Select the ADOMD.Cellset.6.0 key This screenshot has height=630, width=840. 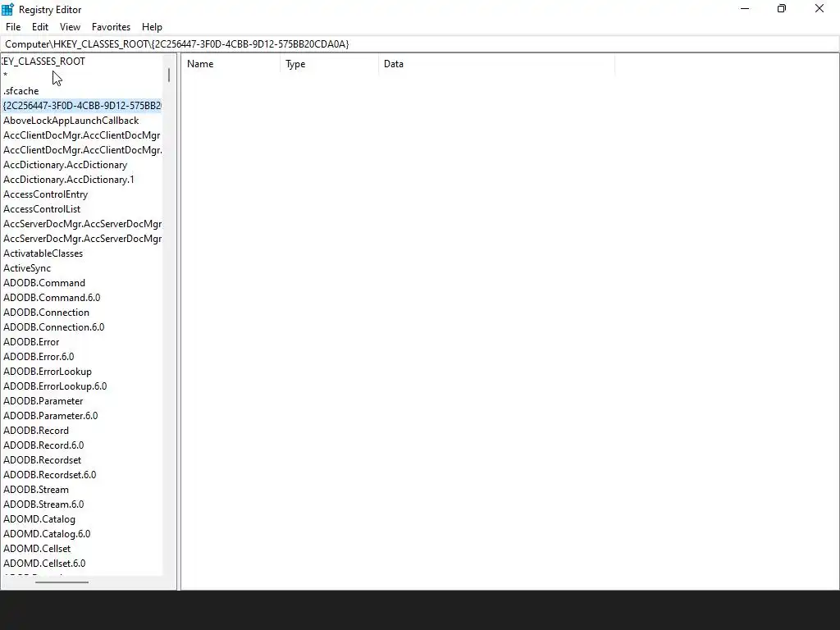click(44, 564)
